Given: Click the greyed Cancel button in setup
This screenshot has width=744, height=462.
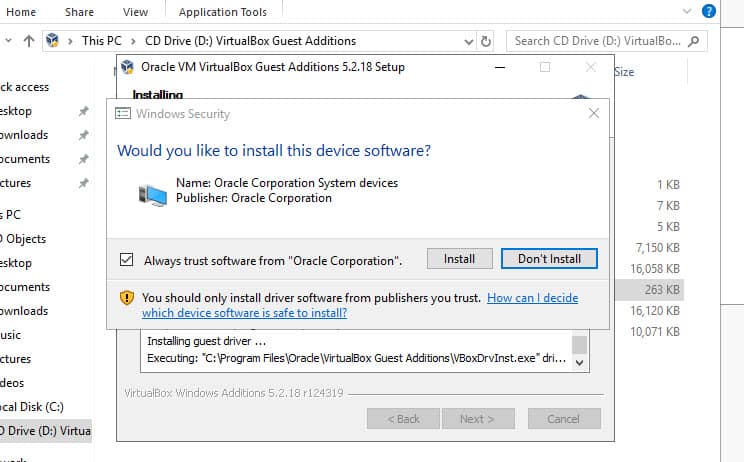Looking at the screenshot, I should (x=564, y=419).
